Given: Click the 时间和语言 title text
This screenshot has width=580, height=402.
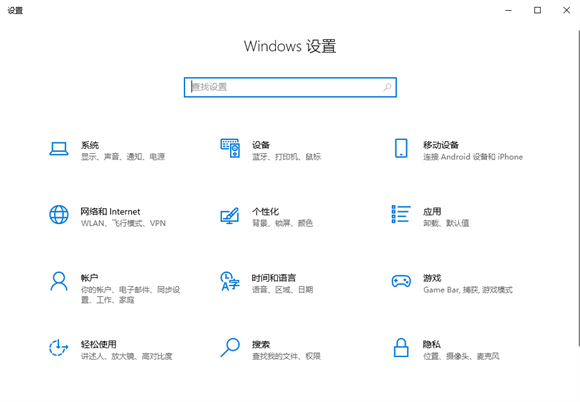Looking at the screenshot, I should [274, 278].
